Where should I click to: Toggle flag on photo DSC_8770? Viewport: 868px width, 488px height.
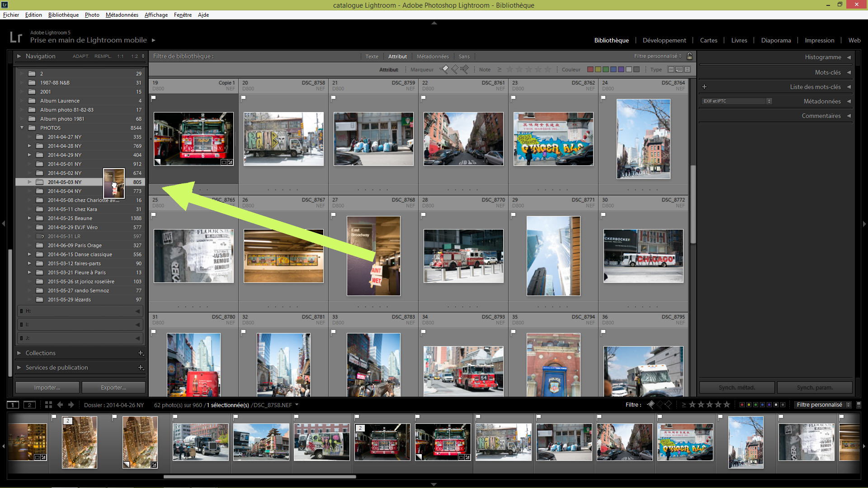click(x=424, y=215)
